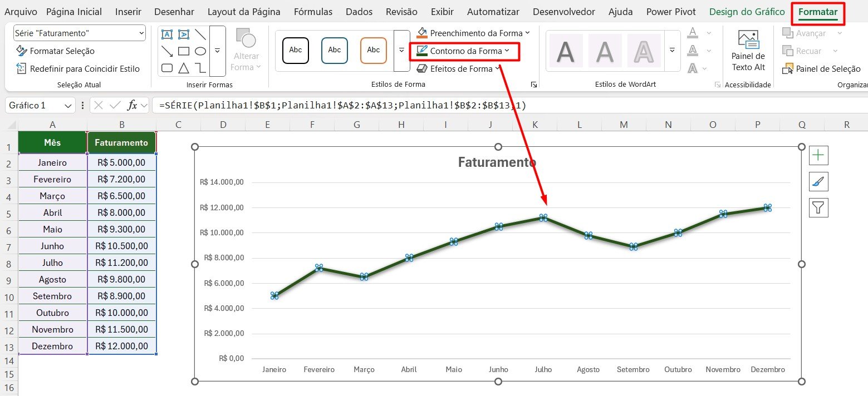Pick the straight Line shape

click(x=200, y=34)
